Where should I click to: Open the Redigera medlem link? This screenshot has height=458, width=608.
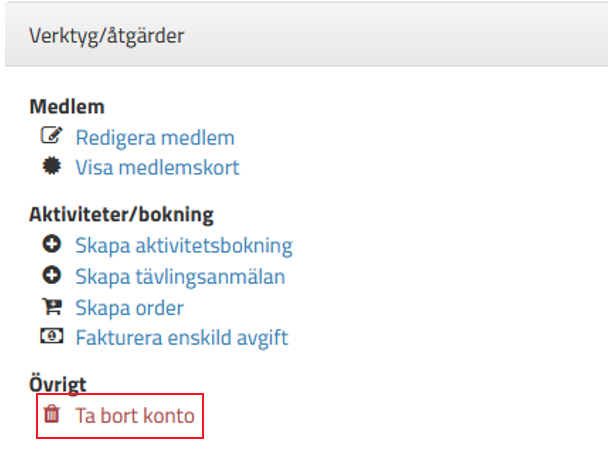coord(155,138)
